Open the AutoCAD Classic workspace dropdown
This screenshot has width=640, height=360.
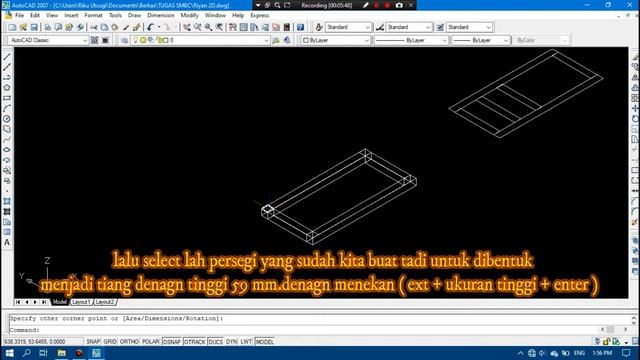(x=85, y=40)
